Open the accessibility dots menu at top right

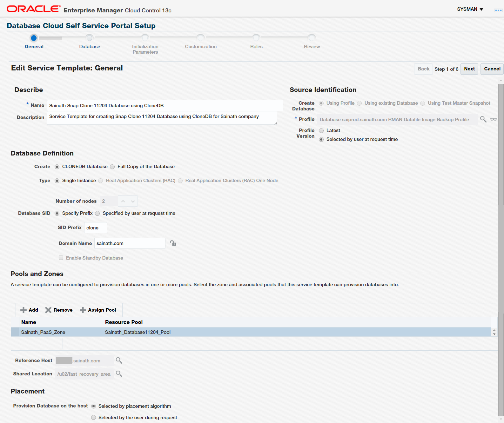coord(498,10)
